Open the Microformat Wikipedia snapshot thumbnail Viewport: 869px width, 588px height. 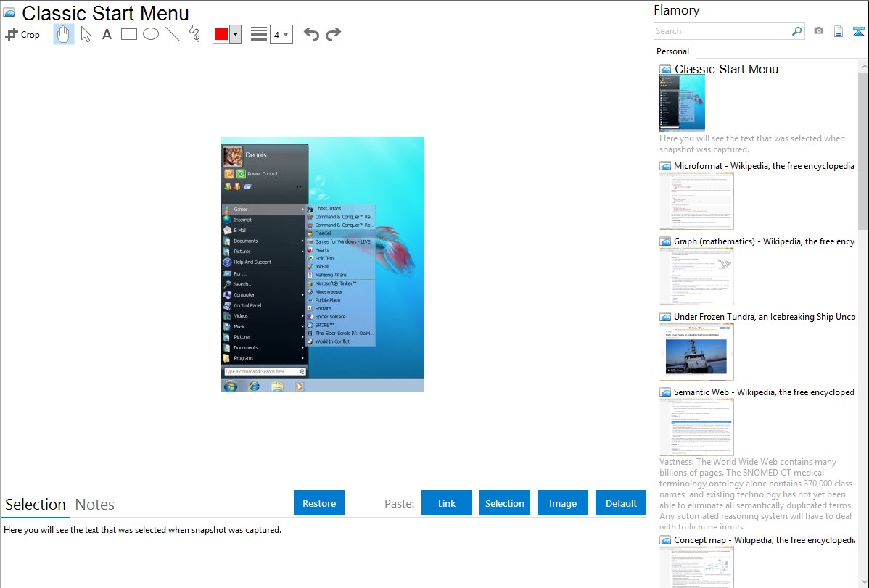(x=696, y=201)
